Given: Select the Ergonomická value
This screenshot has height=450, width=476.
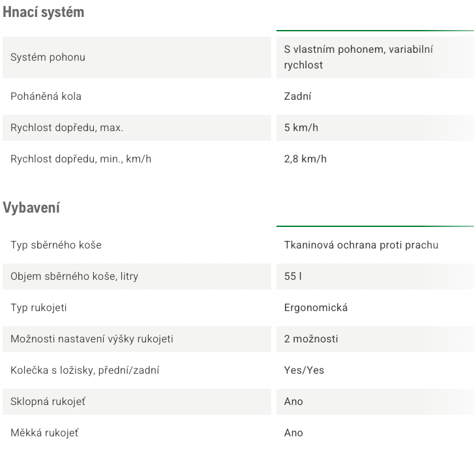Looking at the screenshot, I should pyautogui.click(x=316, y=308).
